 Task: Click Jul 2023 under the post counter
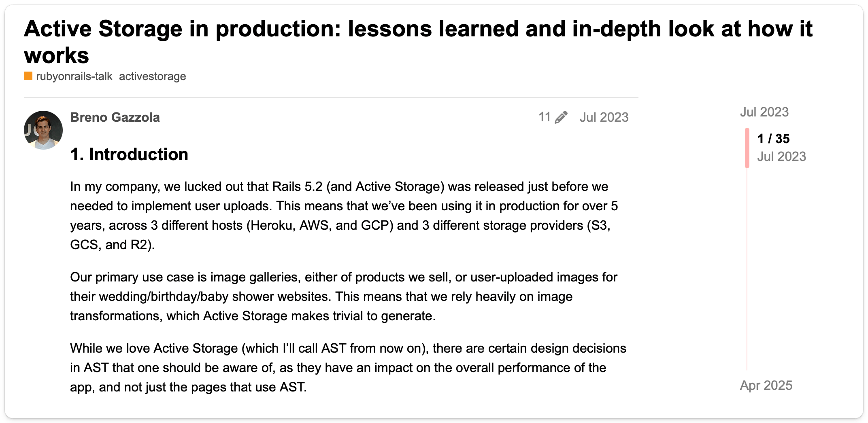tap(781, 157)
